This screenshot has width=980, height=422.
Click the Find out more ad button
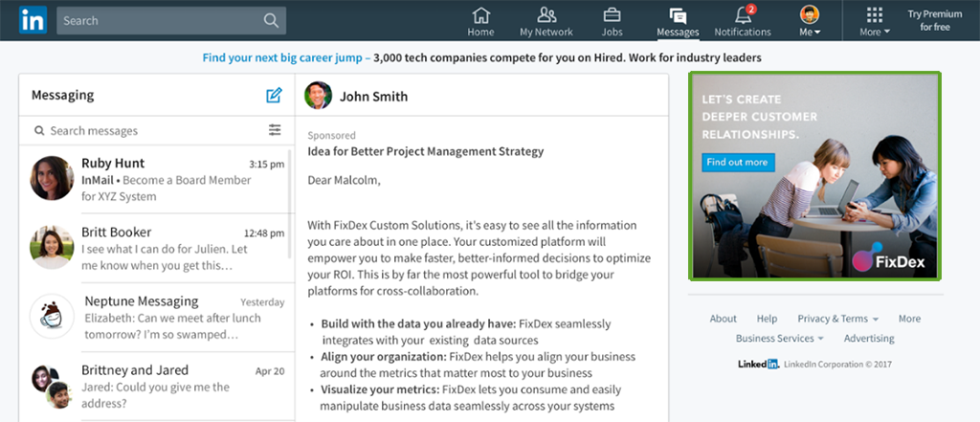[x=737, y=162]
